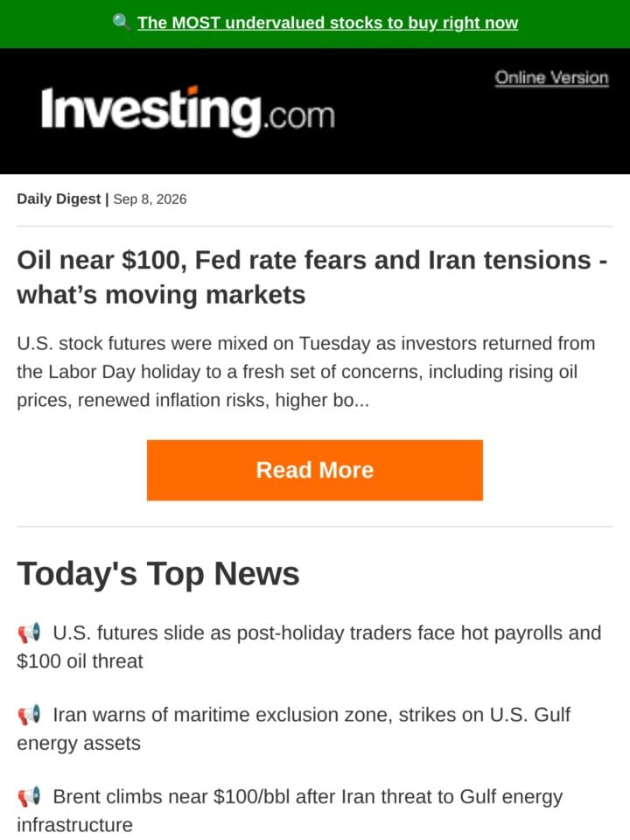The height and width of the screenshot is (840, 630).
Task: Click the Daily Digest label
Action: 59,199
